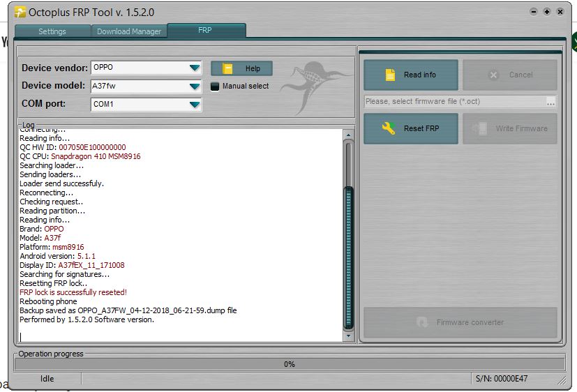Click the yellow Help book icon

point(227,68)
